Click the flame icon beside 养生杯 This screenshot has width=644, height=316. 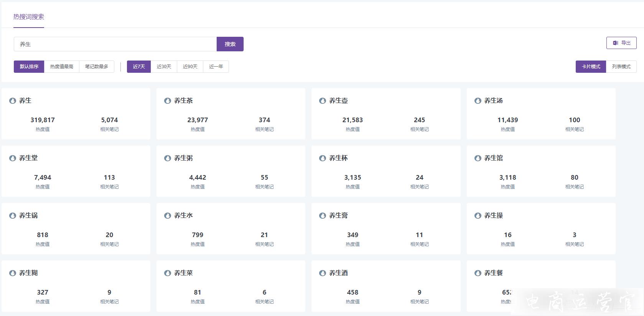click(x=323, y=158)
